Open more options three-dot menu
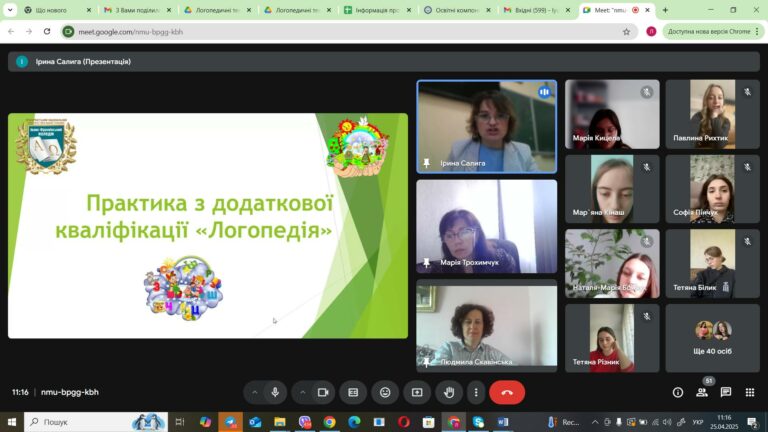768x432 pixels. click(x=476, y=392)
